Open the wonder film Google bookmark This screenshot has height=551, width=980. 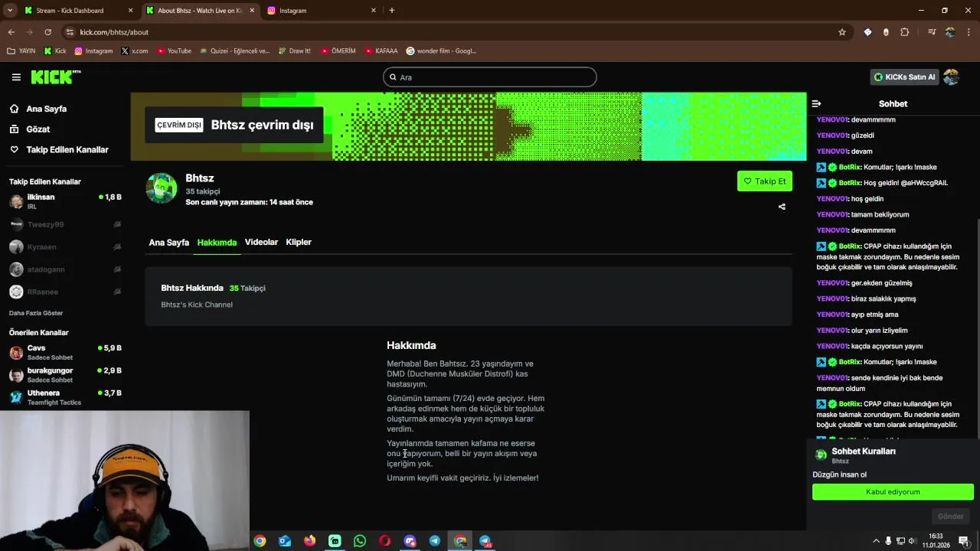[441, 51]
